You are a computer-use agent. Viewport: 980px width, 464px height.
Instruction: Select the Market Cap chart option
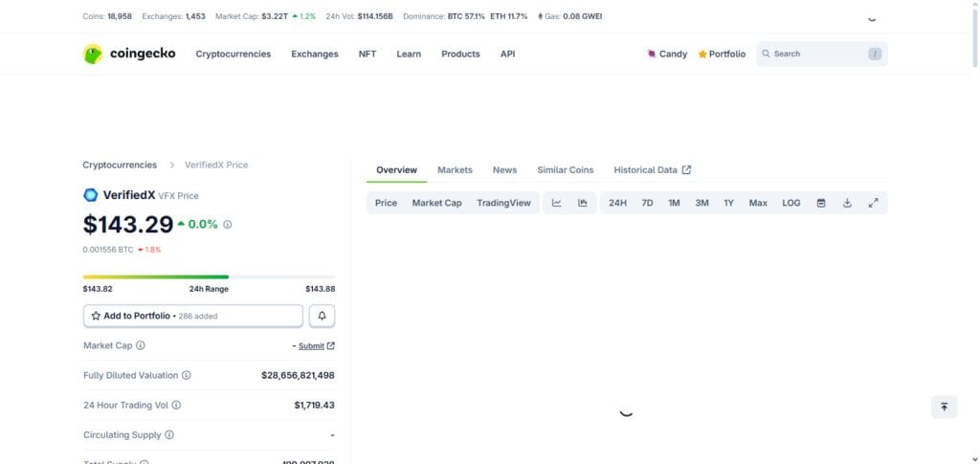pyautogui.click(x=436, y=203)
